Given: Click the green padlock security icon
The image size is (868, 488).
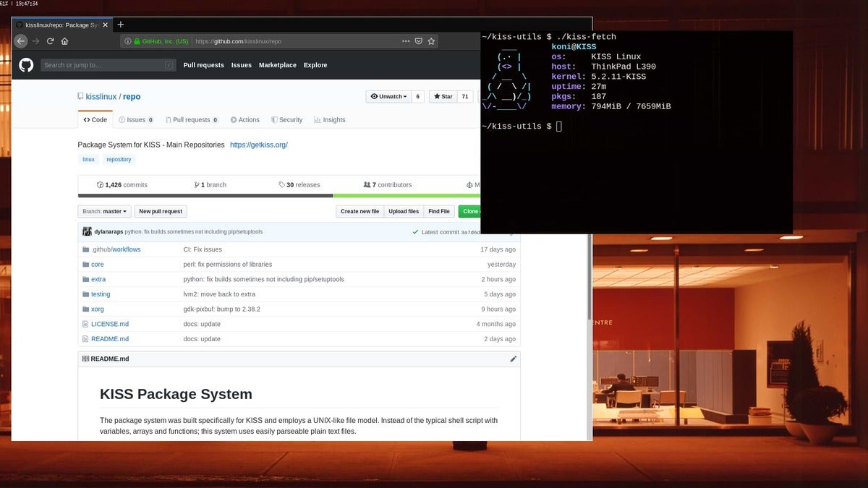Looking at the screenshot, I should coord(137,41).
